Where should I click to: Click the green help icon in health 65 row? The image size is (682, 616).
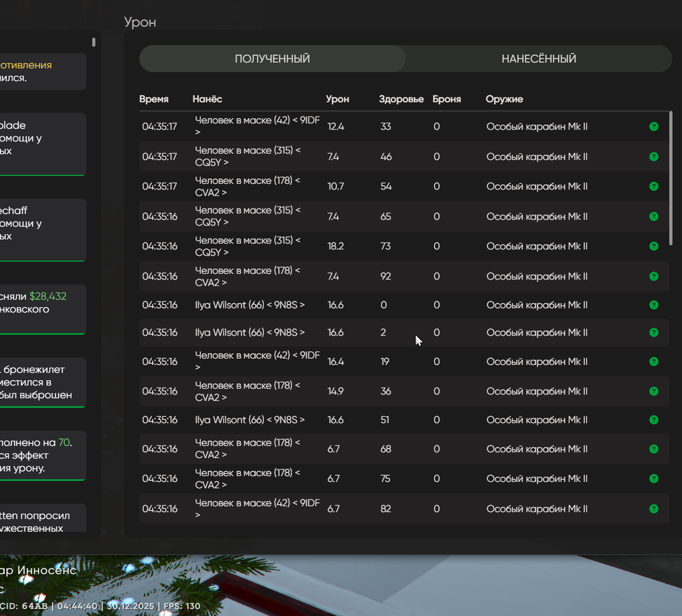tap(654, 217)
